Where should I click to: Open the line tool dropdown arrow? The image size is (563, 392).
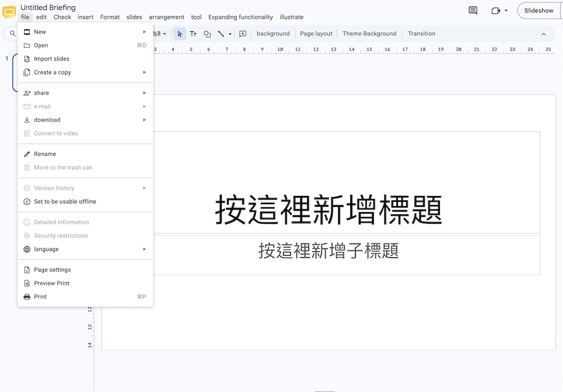230,34
